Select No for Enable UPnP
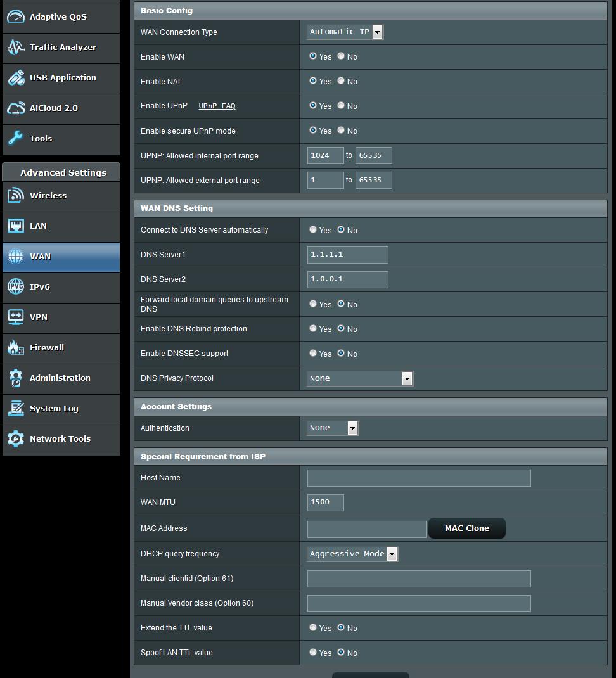This screenshot has height=678, width=616. [x=341, y=106]
